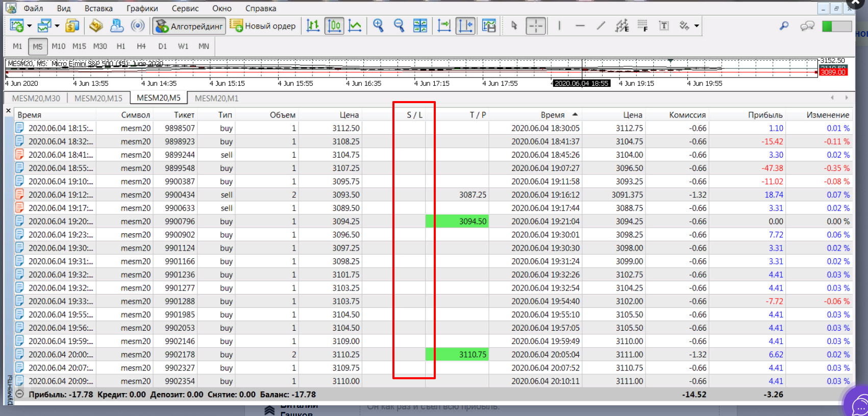Image resolution: width=868 pixels, height=416 pixels.
Task: Toggle the crosshair cursor mode
Action: pyautogui.click(x=536, y=26)
